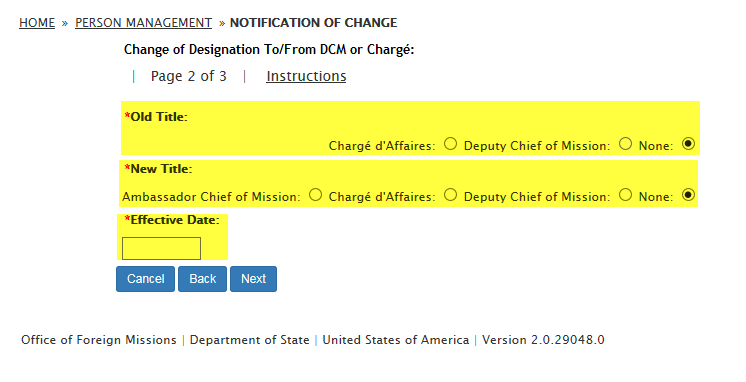
Task: Proceed with the Next button
Action: pyautogui.click(x=254, y=279)
